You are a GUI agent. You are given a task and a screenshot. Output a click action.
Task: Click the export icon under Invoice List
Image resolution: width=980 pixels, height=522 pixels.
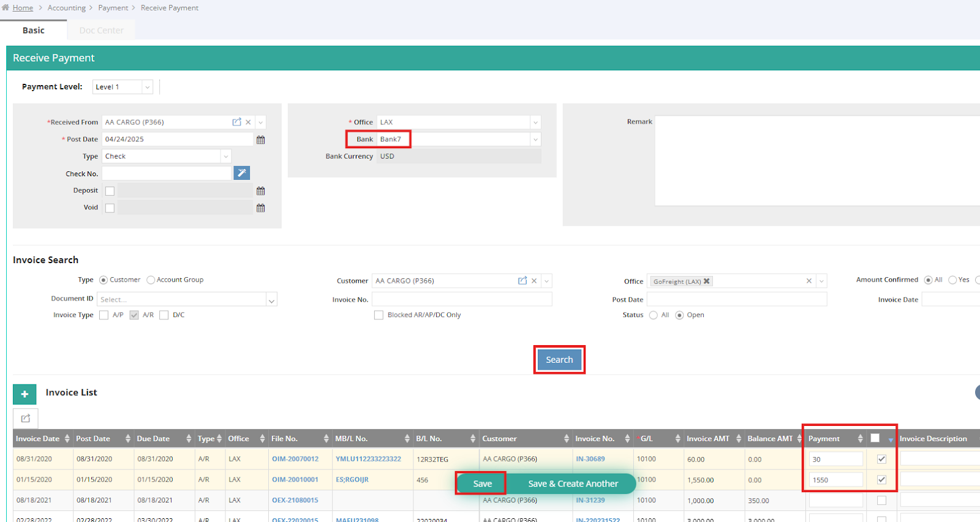click(x=26, y=419)
